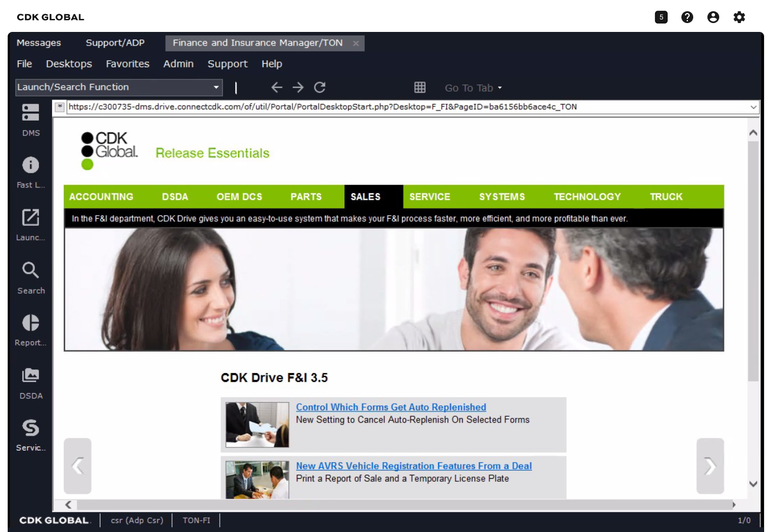Open the Go To Tab dropdown

click(473, 88)
